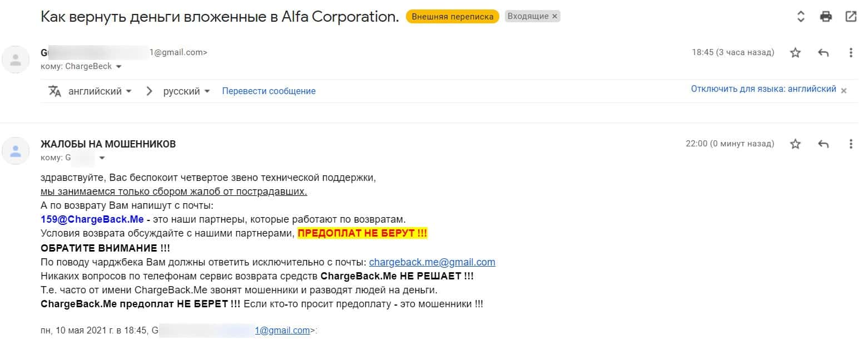868x344 pixels.
Task: Expand recipient details next to "кому: ChargeBeck"
Action: click(x=118, y=67)
